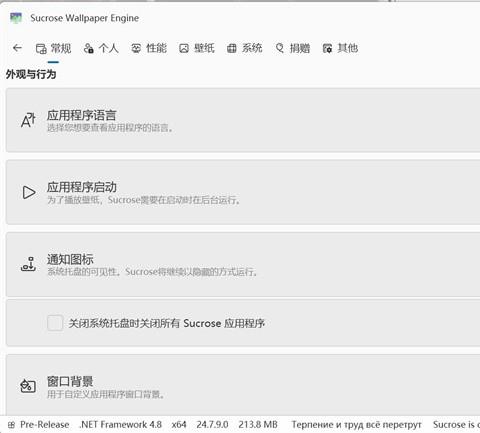Viewport: 480px width, 433px height.
Task: Open the 捐赠 (Donate) tab
Action: (292, 49)
